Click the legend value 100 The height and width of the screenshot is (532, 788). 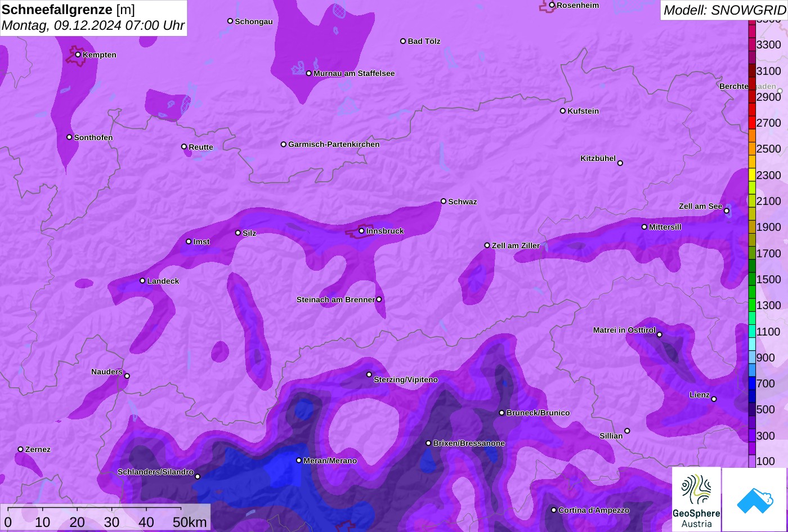[x=765, y=462]
